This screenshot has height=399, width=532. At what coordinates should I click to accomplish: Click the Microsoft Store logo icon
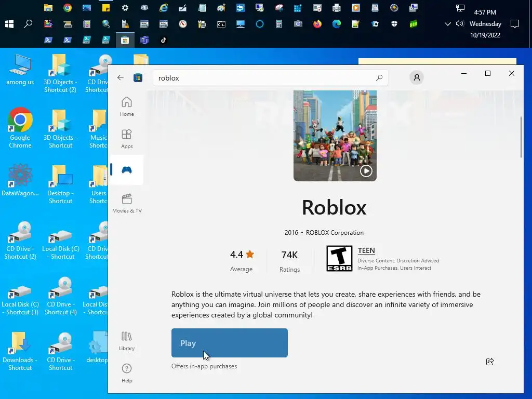[x=138, y=78]
